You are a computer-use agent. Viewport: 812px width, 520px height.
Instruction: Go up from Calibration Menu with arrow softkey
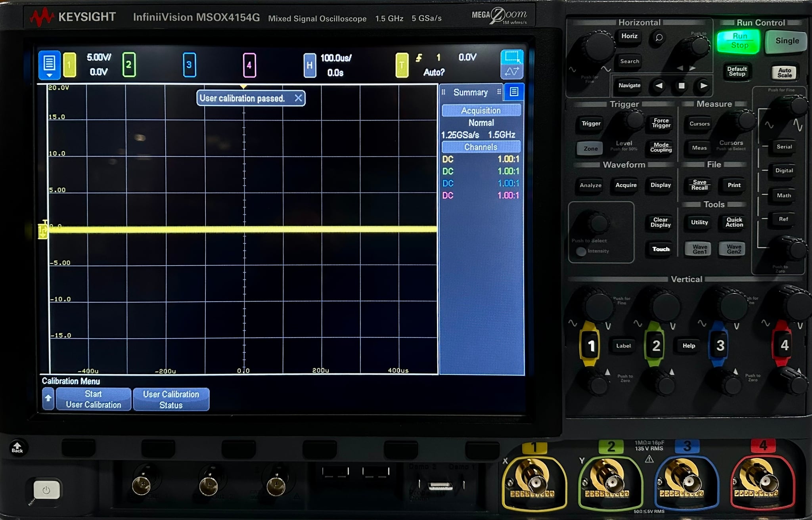(48, 398)
